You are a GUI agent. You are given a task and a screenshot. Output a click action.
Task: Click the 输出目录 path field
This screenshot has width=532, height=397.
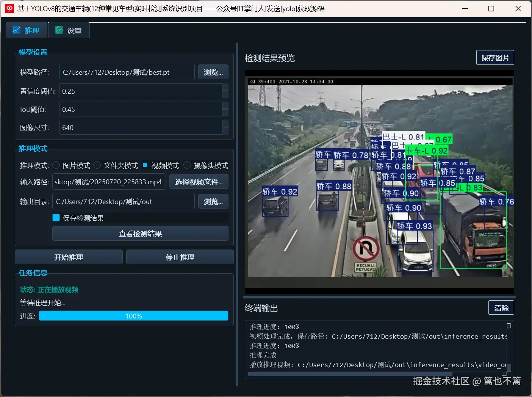click(124, 201)
